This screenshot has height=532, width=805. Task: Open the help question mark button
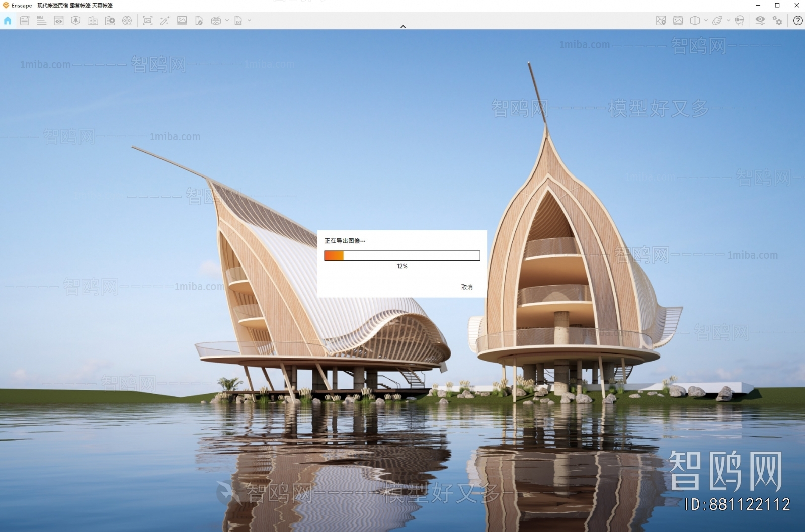[797, 21]
